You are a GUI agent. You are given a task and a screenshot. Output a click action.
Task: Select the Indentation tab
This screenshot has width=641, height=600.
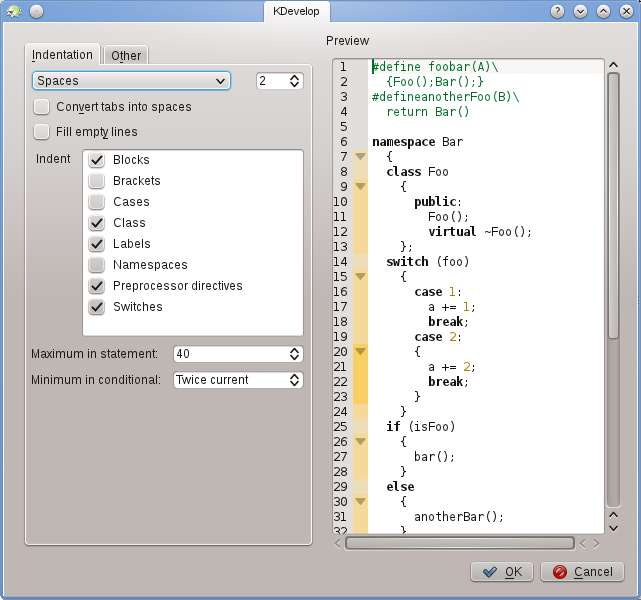click(62, 55)
